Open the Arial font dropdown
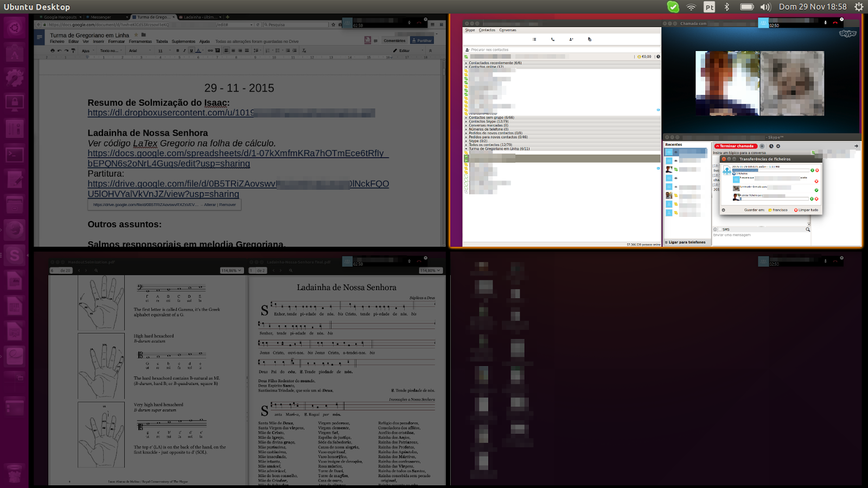Image resolution: width=868 pixels, height=488 pixels. [140, 50]
